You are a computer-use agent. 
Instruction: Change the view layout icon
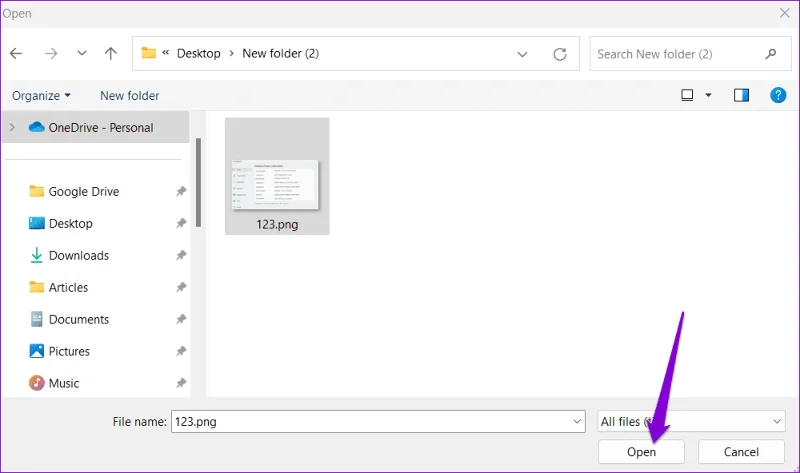(x=687, y=95)
